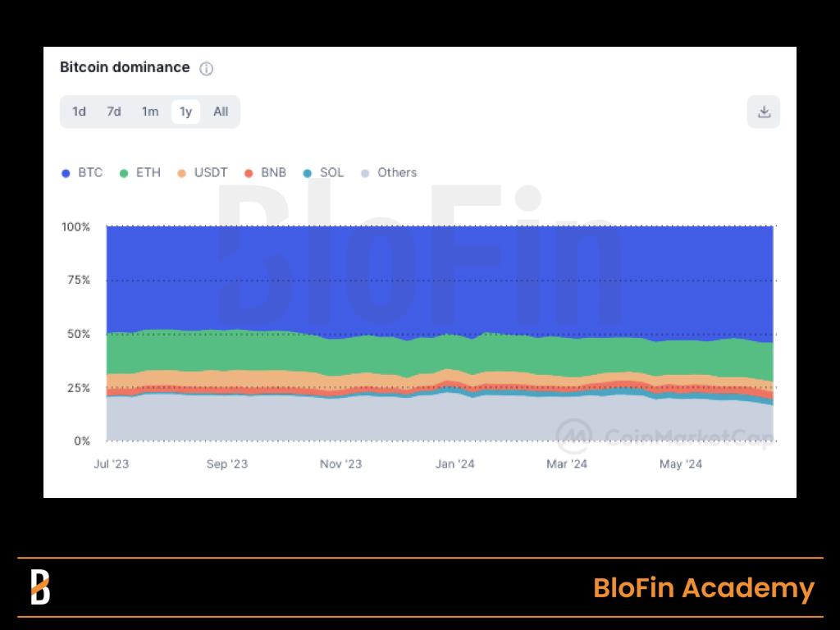The image size is (840, 630).
Task: Click the active 1y range selector
Action: click(185, 112)
